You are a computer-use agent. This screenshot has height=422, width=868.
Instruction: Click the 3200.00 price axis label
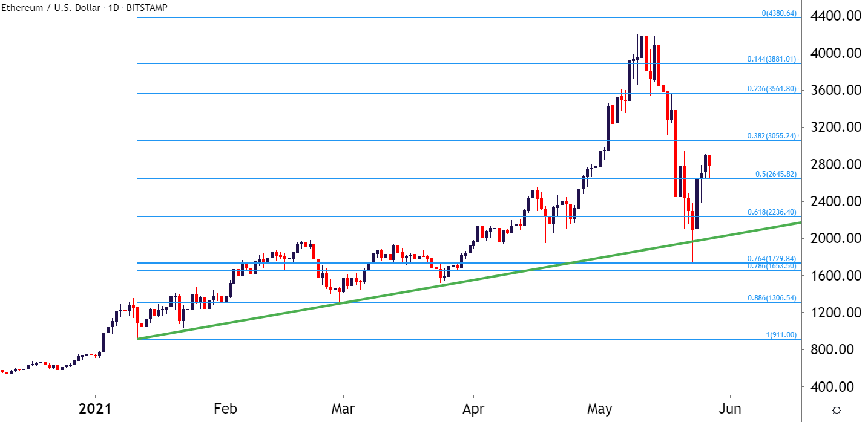pyautogui.click(x=835, y=127)
